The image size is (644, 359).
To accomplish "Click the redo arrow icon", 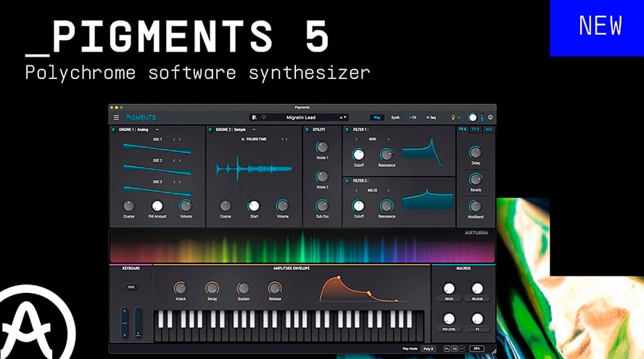I will 461,349.
